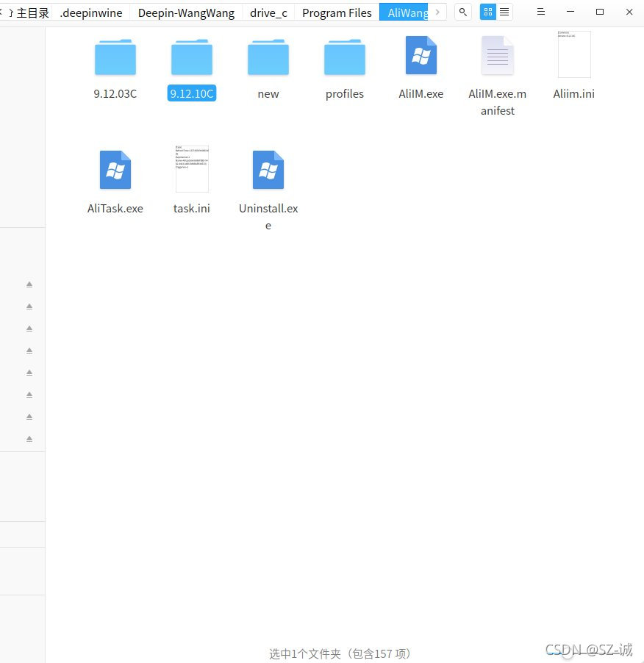Minimize the file manager window
The width and height of the screenshot is (644, 663).
click(x=570, y=12)
